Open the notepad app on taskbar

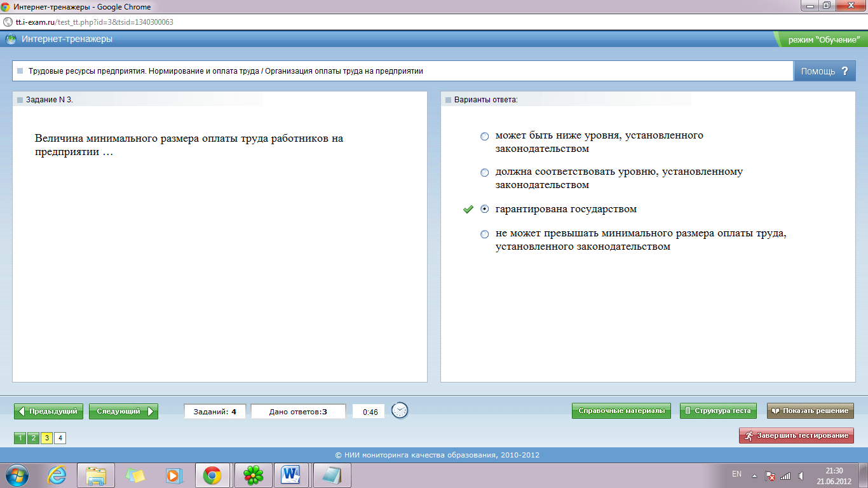coord(332,475)
